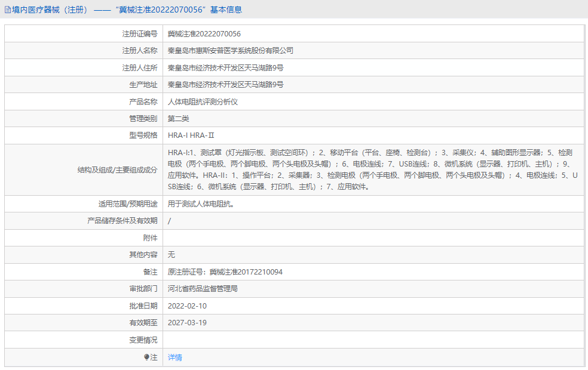This screenshot has height=370, width=588.
Task: Open the 详情 link in the 注 row
Action: 174,356
